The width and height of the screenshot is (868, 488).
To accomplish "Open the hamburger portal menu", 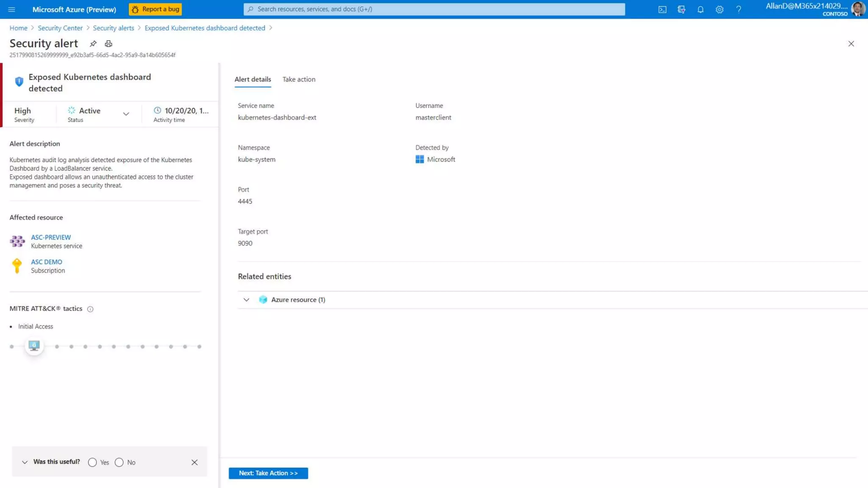I will coord(11,9).
